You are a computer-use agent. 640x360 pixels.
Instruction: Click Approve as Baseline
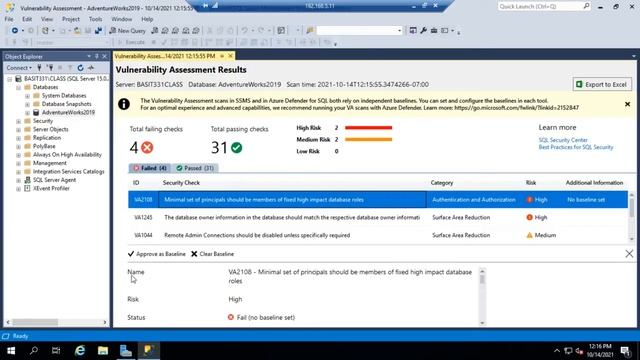click(x=156, y=254)
